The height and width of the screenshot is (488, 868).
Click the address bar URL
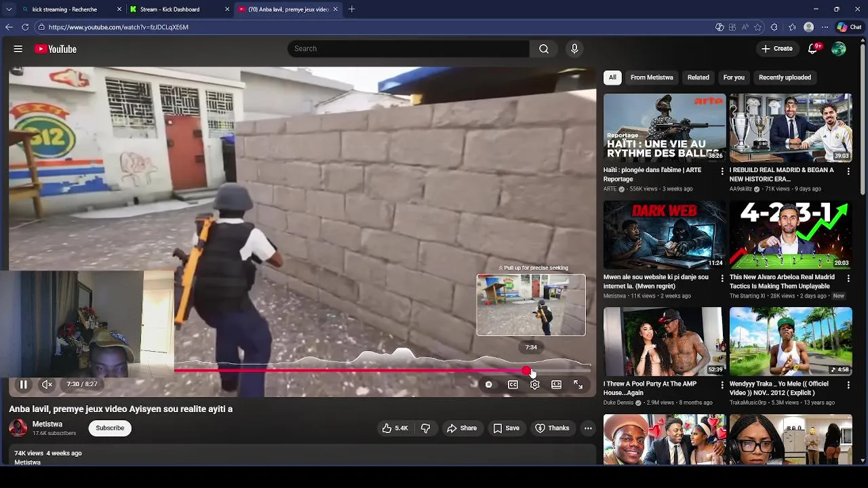coord(119,27)
